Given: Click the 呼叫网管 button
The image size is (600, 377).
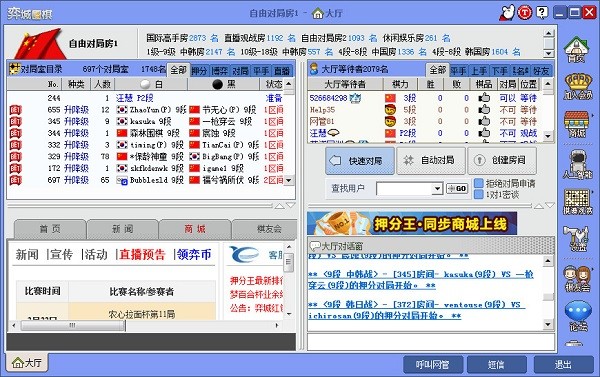Looking at the screenshot, I should (x=433, y=364).
